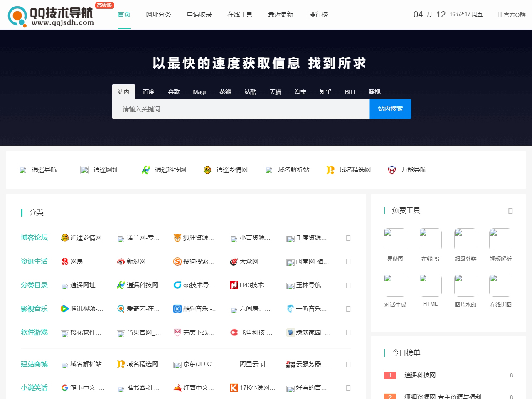Expand more sites in the 影视音乐 row
532x399 pixels.
pos(347,309)
